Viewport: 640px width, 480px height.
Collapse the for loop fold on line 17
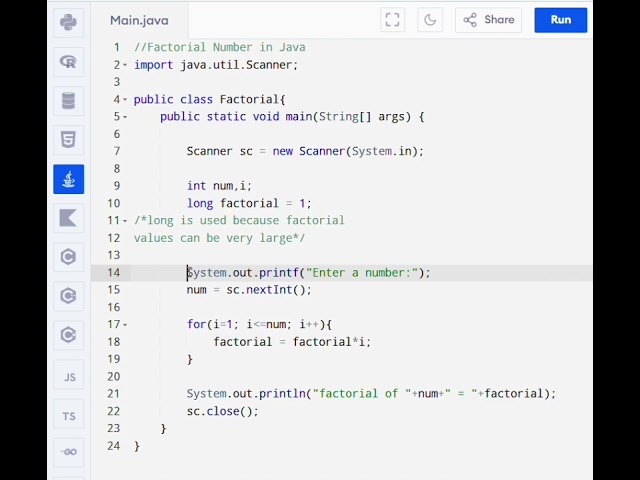pyautogui.click(x=125, y=325)
